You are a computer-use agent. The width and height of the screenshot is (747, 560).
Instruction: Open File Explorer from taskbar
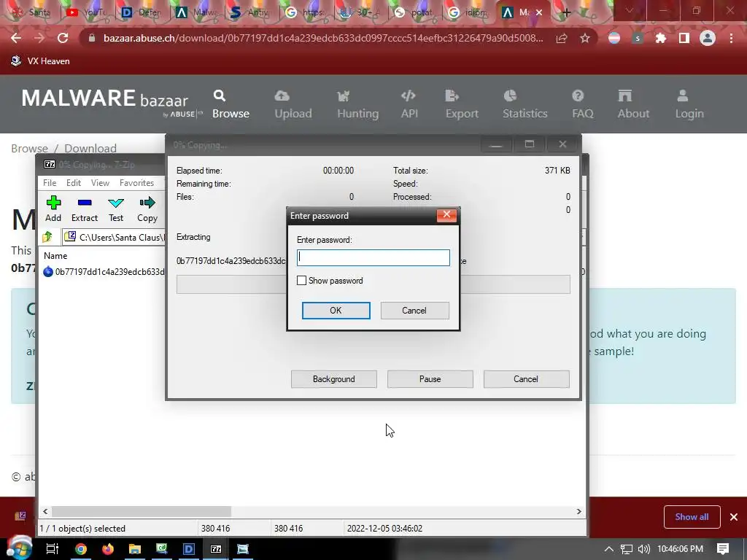tap(135, 549)
